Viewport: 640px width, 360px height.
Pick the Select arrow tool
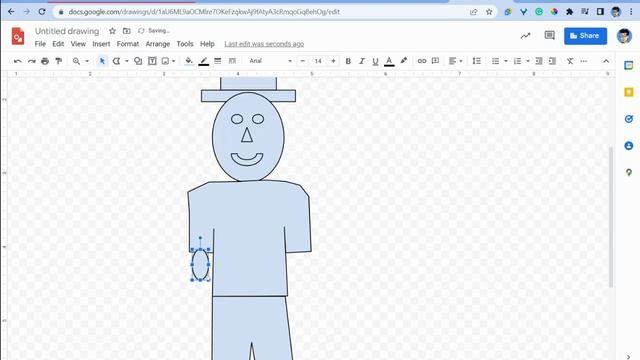(102, 61)
